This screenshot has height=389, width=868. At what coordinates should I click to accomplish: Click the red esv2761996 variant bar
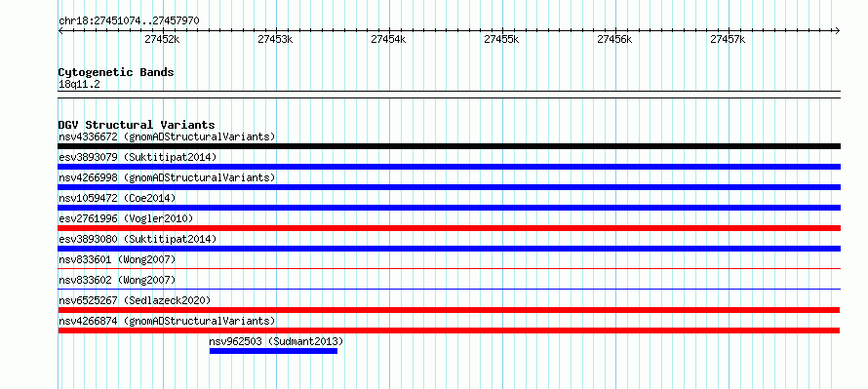[x=449, y=228]
